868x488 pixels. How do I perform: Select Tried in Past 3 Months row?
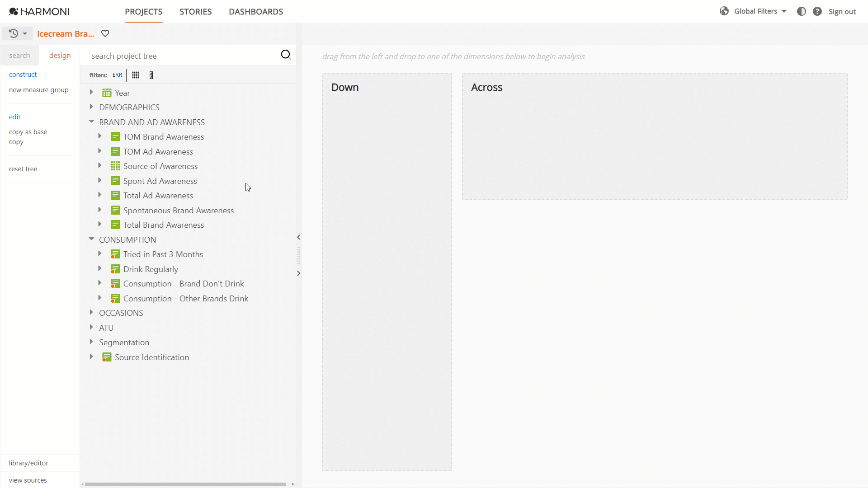(x=163, y=254)
